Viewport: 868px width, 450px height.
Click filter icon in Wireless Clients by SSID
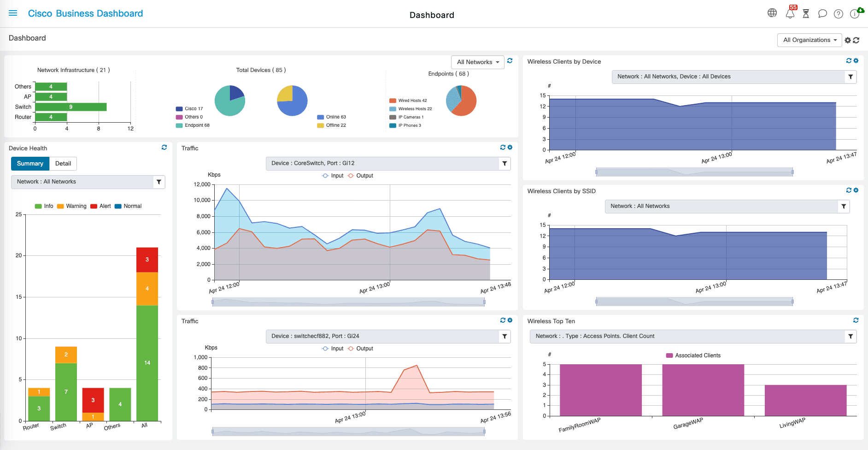(x=844, y=207)
